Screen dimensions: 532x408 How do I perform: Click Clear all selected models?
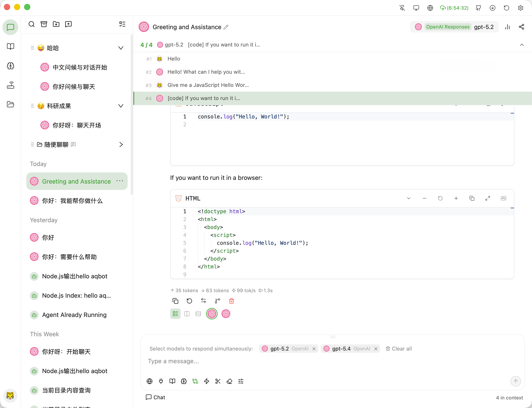pos(399,349)
